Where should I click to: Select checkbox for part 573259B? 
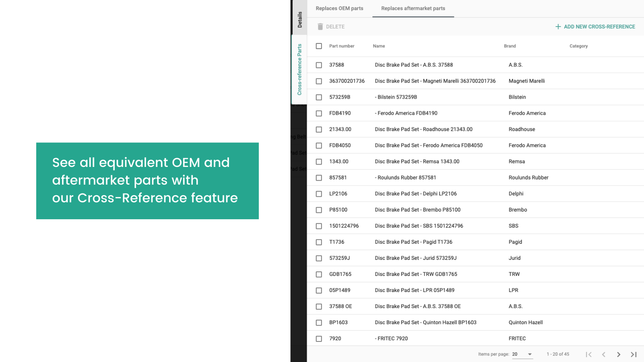[319, 97]
